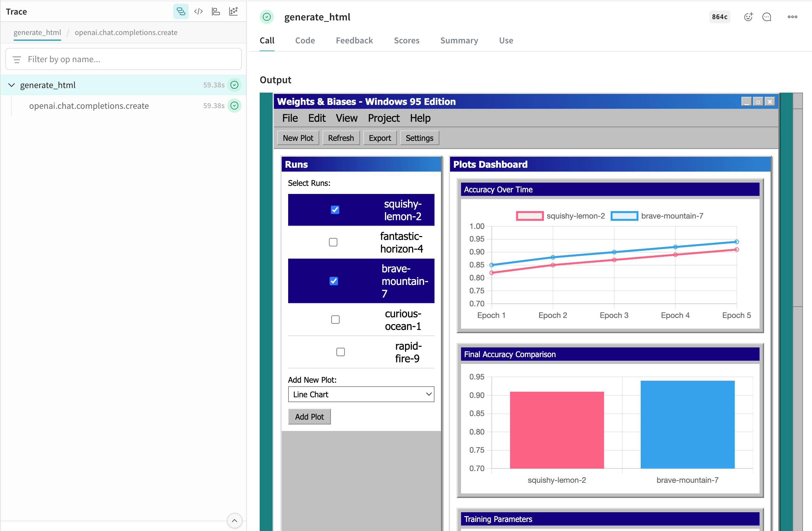
Task: Open the Project menu
Action: [383, 118]
